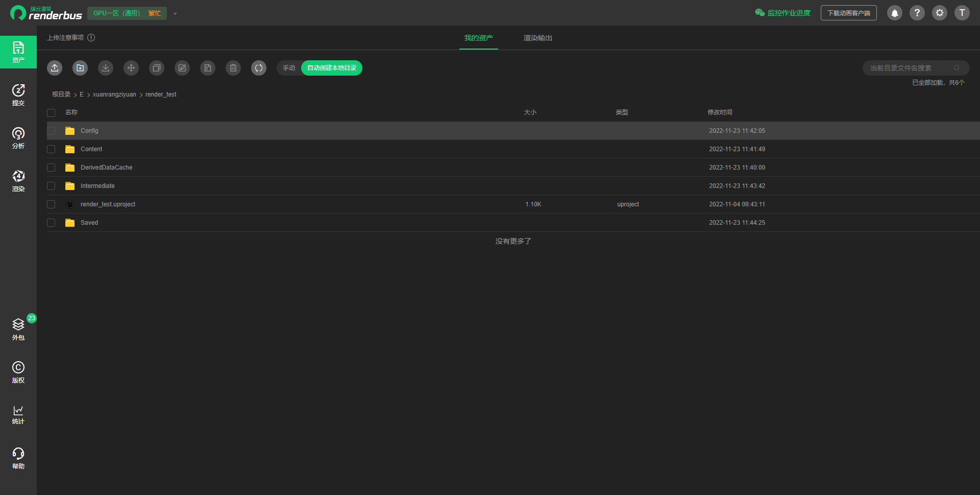Viewport: 980px width, 495px height.
Task: Select 自动创建本地目录 mode
Action: point(332,68)
